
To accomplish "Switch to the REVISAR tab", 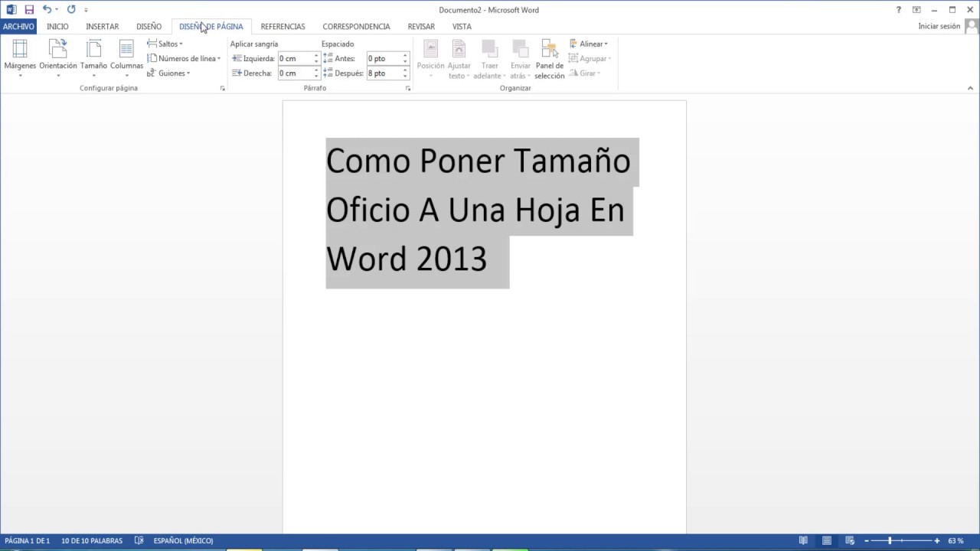I will pyautogui.click(x=421, y=26).
